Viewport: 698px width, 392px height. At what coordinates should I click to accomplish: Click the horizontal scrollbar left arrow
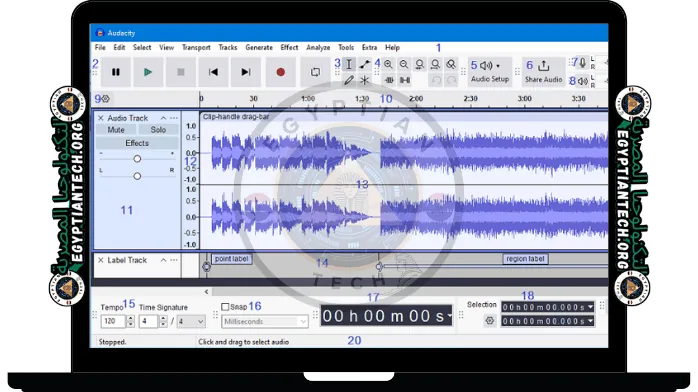(207, 292)
